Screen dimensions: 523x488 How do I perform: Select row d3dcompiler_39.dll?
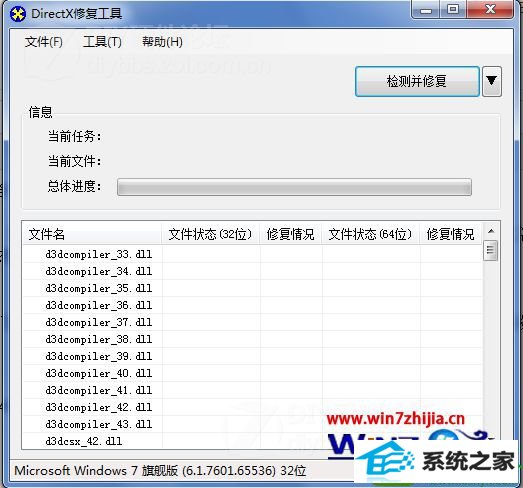tap(252, 356)
